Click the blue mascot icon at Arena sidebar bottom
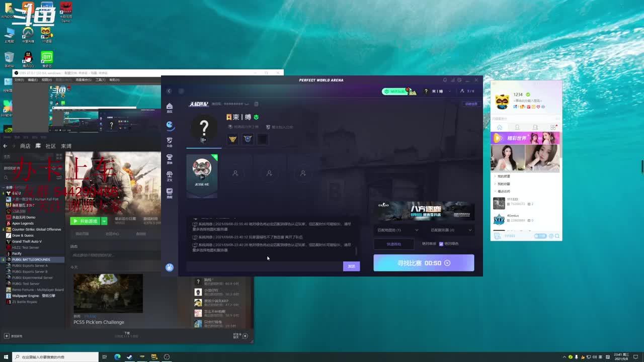 point(170,267)
